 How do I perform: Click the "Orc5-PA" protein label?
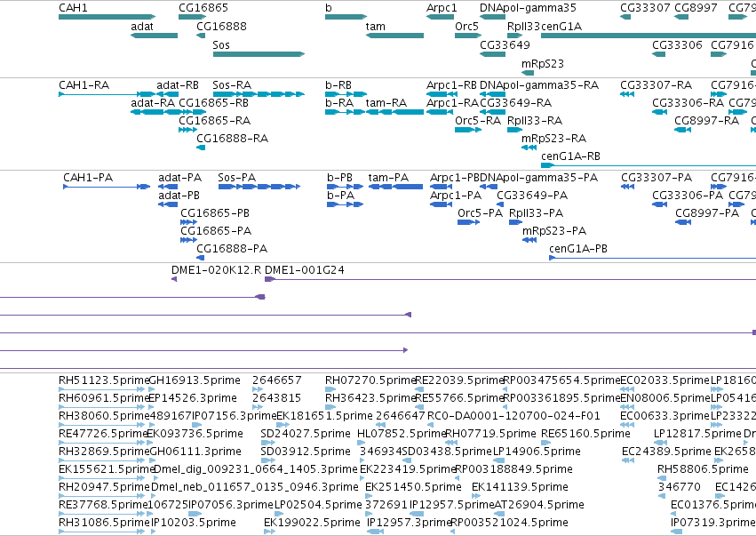[481, 213]
